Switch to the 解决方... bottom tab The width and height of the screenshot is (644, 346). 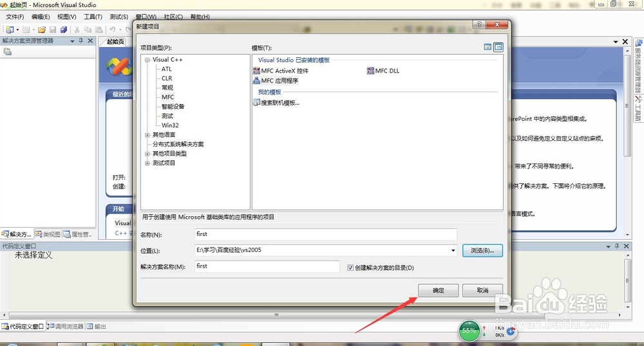click(17, 234)
